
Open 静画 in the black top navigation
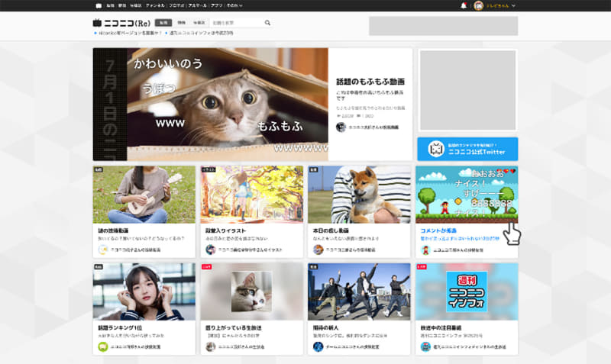(x=122, y=6)
